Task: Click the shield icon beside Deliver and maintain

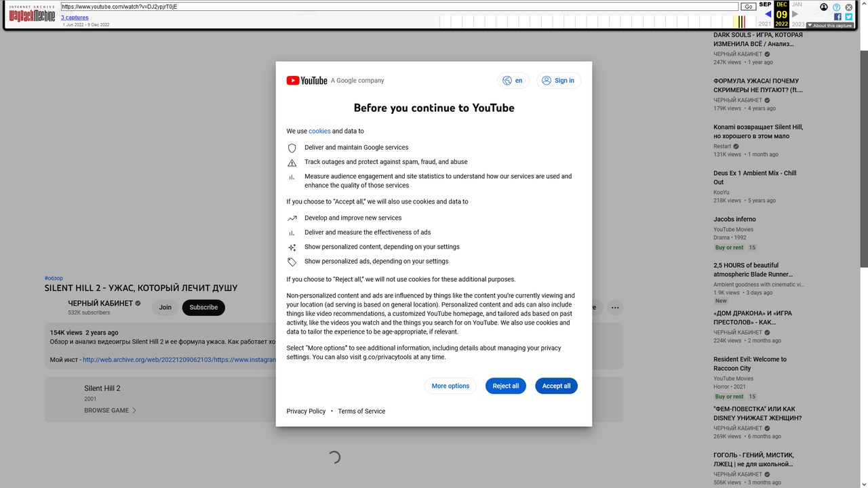Action: pos(292,148)
